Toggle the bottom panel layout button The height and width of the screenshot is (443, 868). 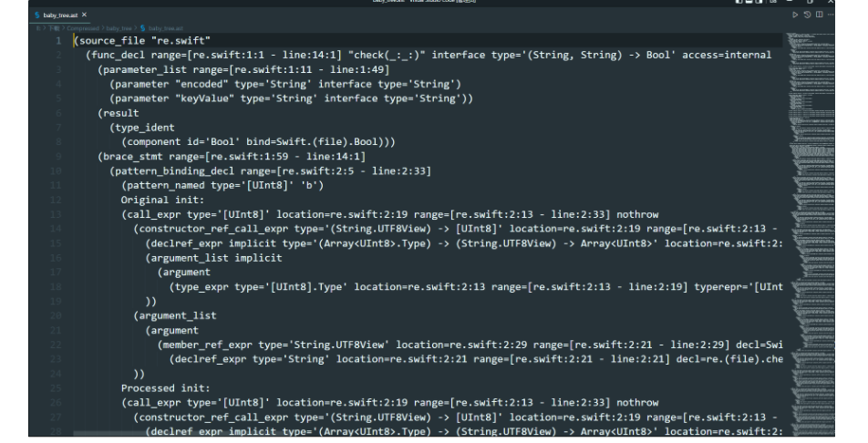(x=749, y=2)
